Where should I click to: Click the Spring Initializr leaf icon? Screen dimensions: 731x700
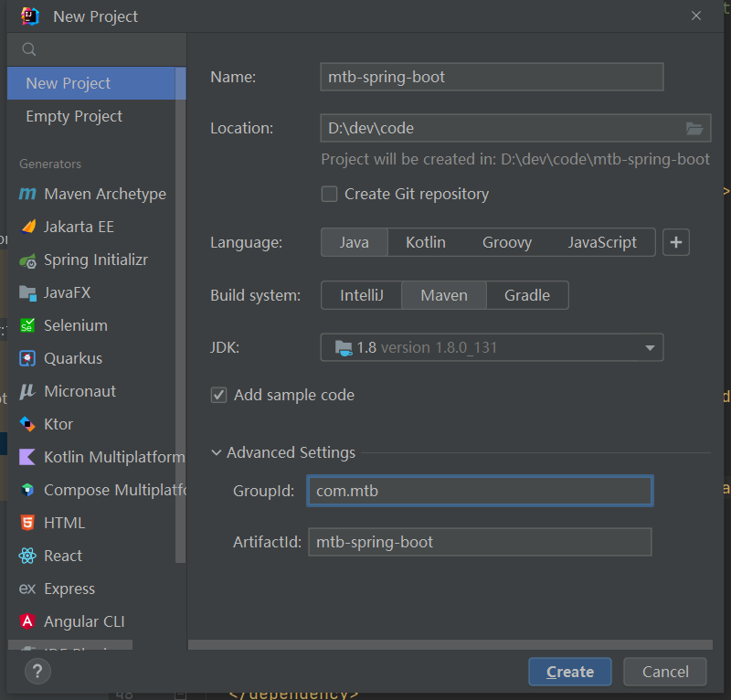coord(27,260)
